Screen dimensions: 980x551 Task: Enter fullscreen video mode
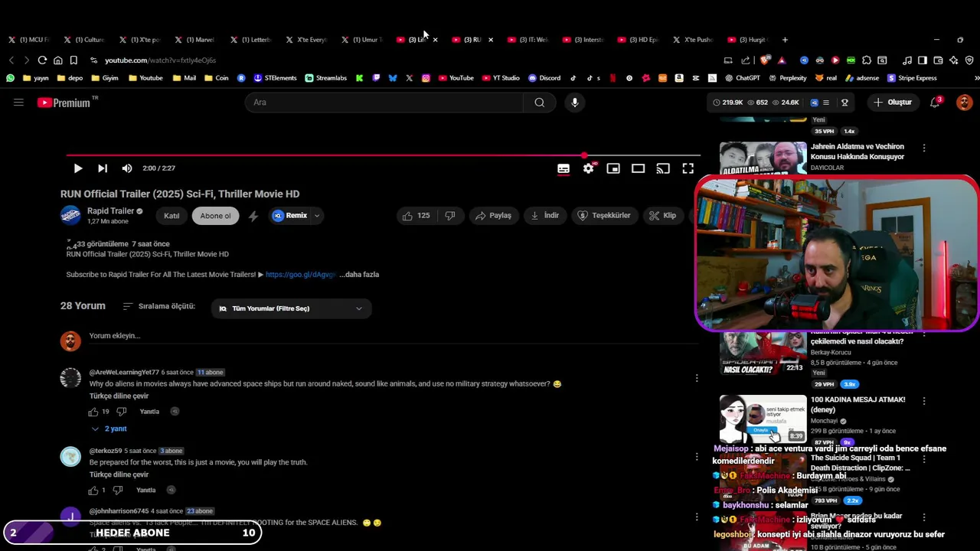point(688,168)
